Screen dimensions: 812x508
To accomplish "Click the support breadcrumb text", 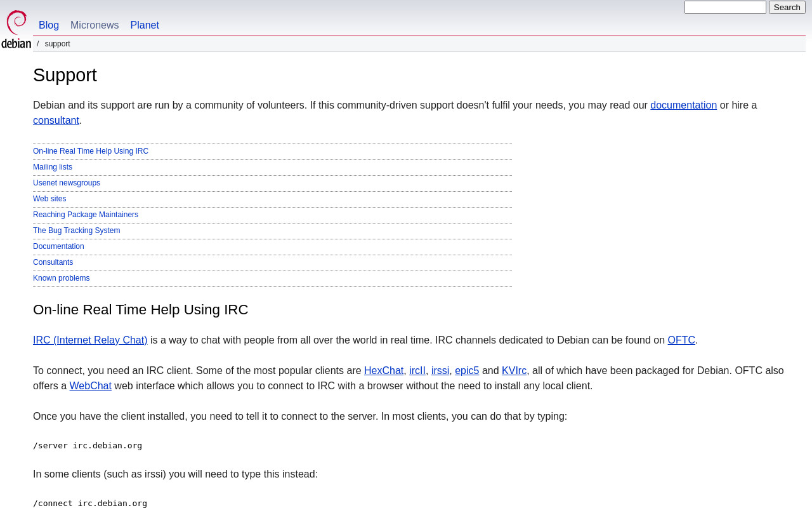I will [x=58, y=44].
